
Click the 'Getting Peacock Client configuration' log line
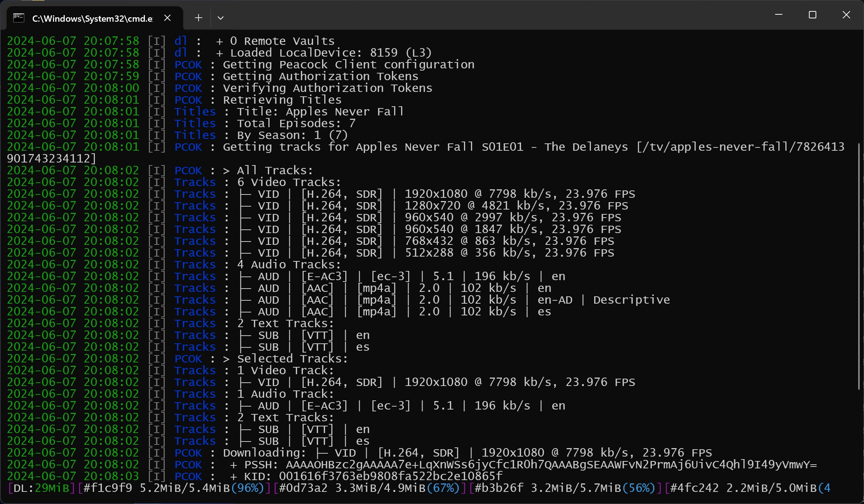[348, 65]
